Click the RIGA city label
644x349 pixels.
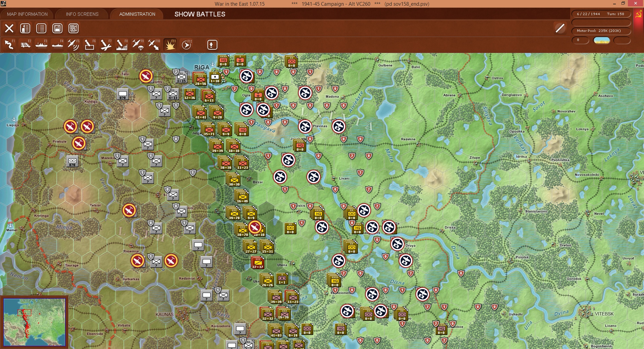pos(202,67)
